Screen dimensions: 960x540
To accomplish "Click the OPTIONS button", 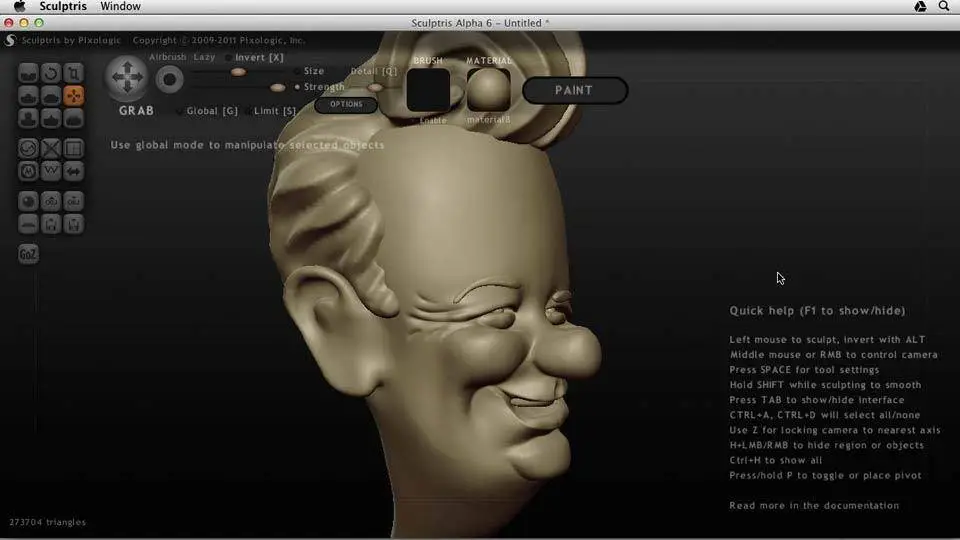I will click(346, 105).
